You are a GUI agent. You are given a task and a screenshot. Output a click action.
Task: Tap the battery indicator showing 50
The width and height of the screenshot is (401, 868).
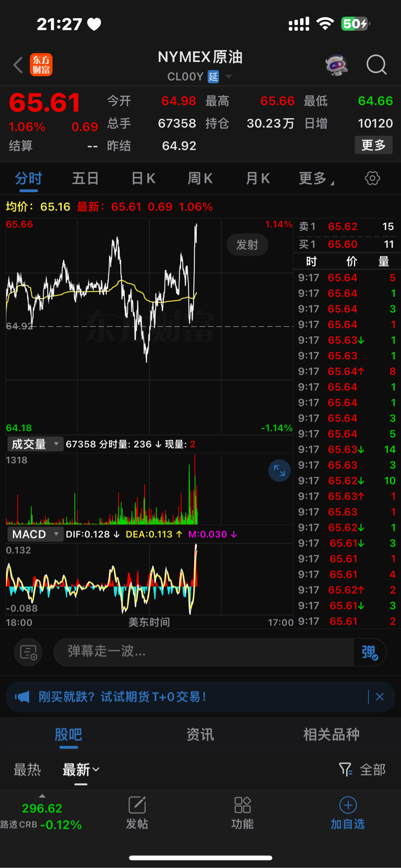(356, 24)
